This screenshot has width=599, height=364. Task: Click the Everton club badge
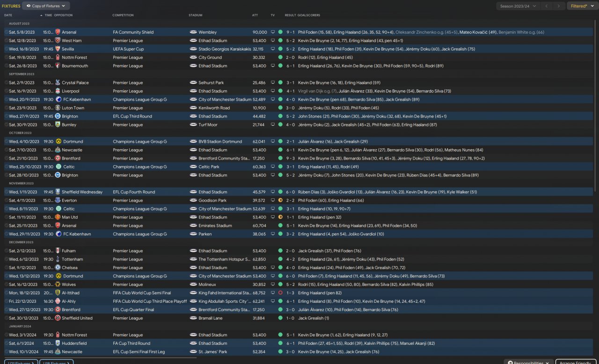tap(58, 201)
